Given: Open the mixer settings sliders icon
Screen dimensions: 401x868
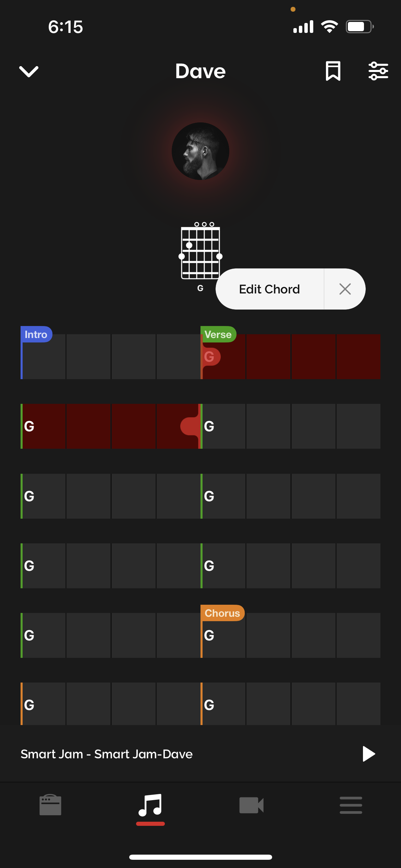Looking at the screenshot, I should point(378,71).
